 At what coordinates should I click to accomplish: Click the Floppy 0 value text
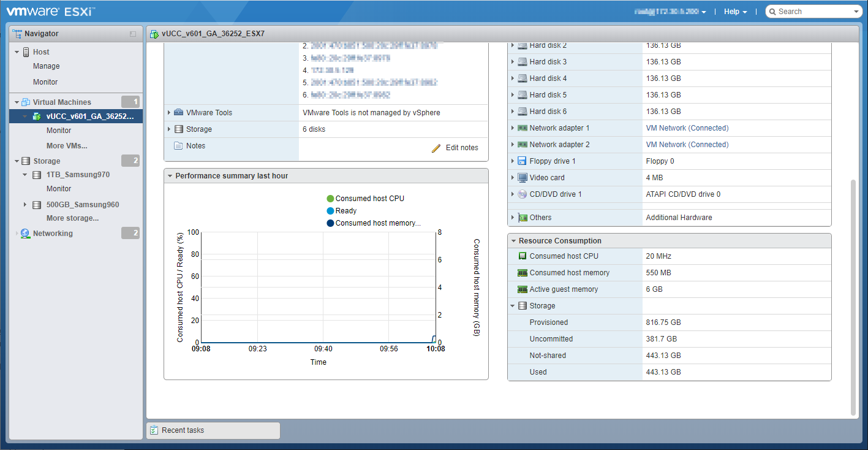(x=660, y=161)
